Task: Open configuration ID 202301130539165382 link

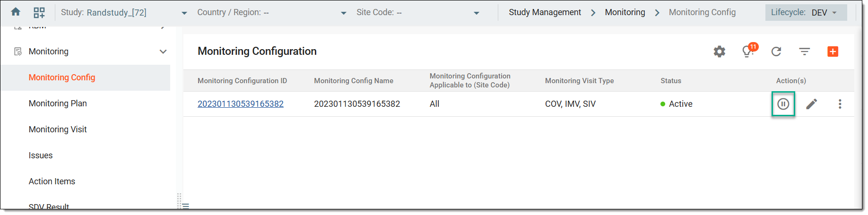Action: coord(241,104)
